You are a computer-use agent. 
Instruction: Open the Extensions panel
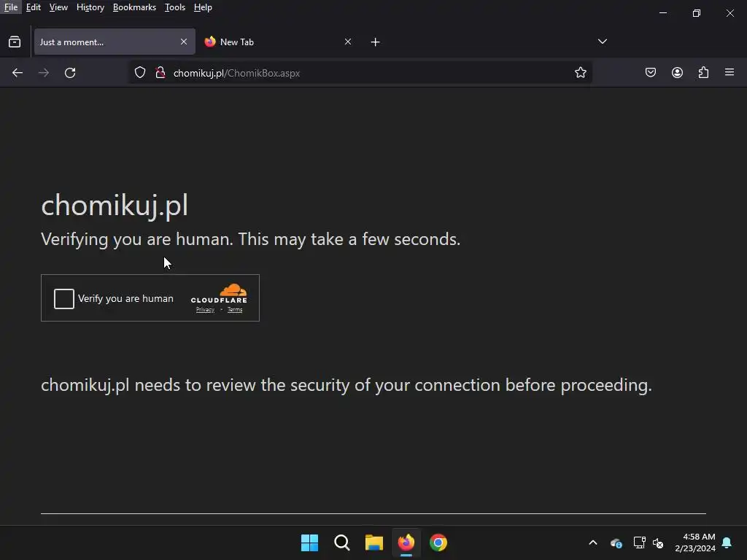tap(703, 72)
